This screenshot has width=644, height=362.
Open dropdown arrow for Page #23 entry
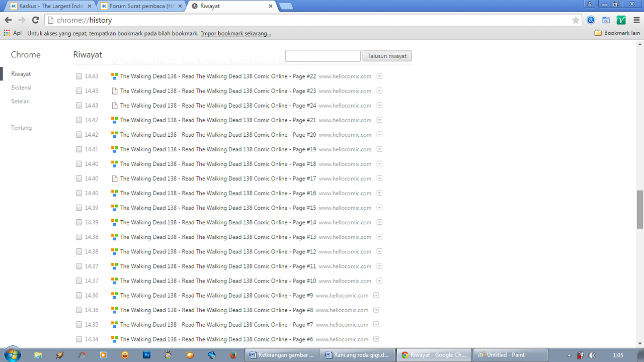click(379, 91)
